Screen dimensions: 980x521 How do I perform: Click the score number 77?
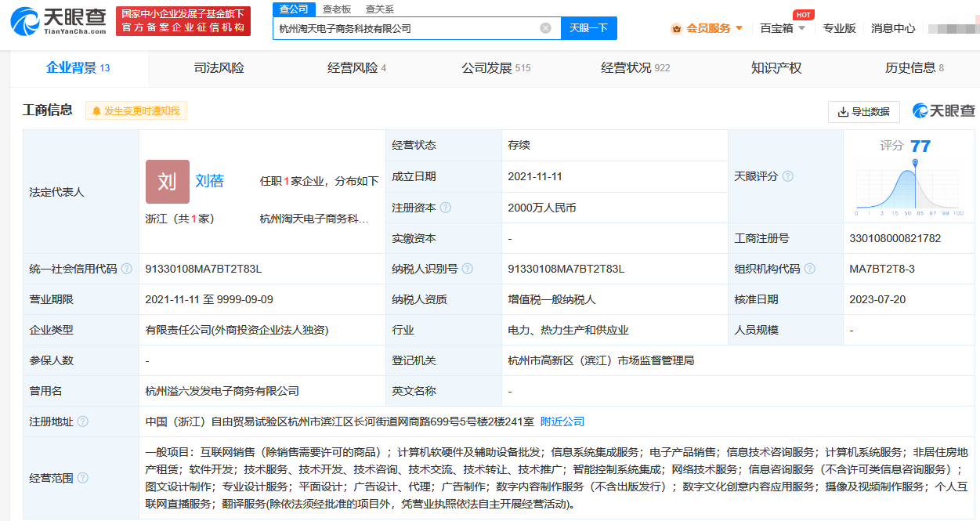point(920,146)
